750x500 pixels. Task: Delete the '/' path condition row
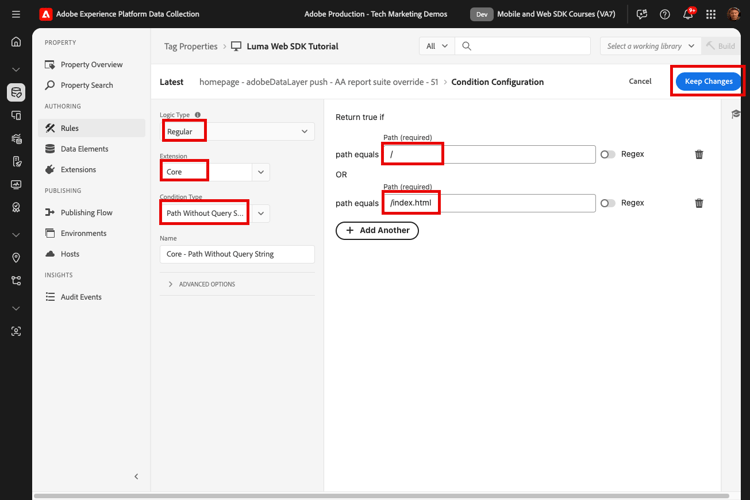(x=699, y=154)
